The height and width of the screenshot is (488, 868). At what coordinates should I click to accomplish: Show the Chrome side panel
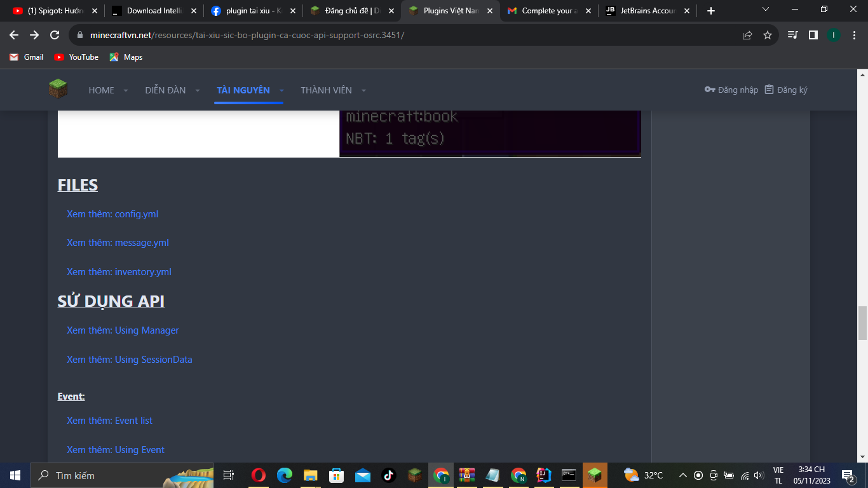click(813, 35)
